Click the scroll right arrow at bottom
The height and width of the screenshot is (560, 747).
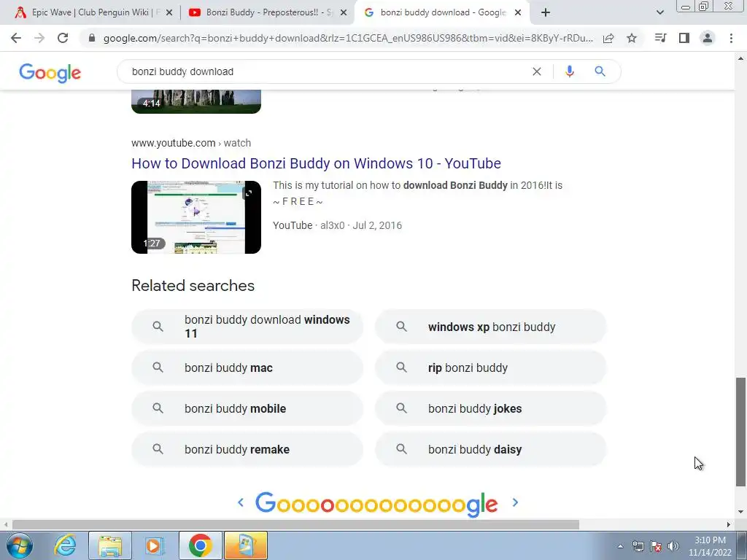729,525
